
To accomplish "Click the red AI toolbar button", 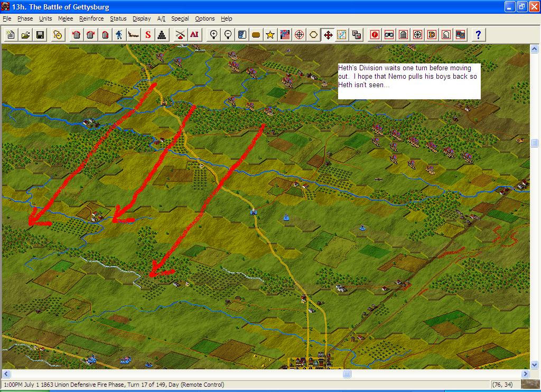I will click(194, 34).
